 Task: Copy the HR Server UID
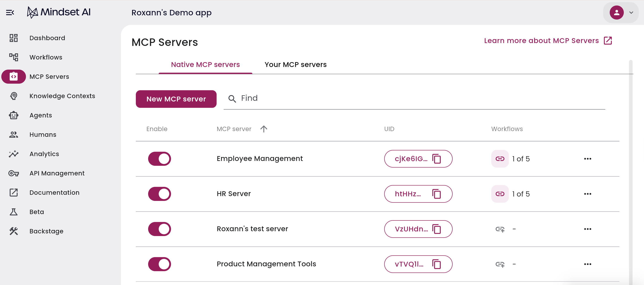tap(437, 194)
